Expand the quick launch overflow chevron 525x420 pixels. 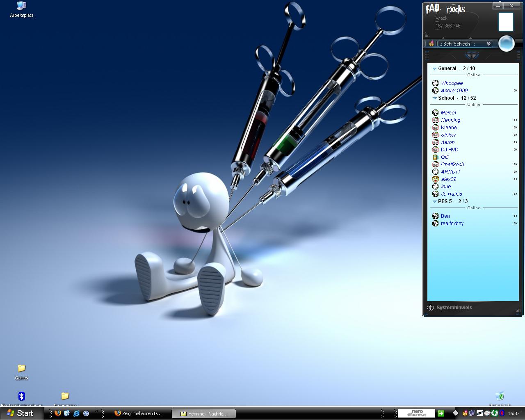[x=97, y=411]
